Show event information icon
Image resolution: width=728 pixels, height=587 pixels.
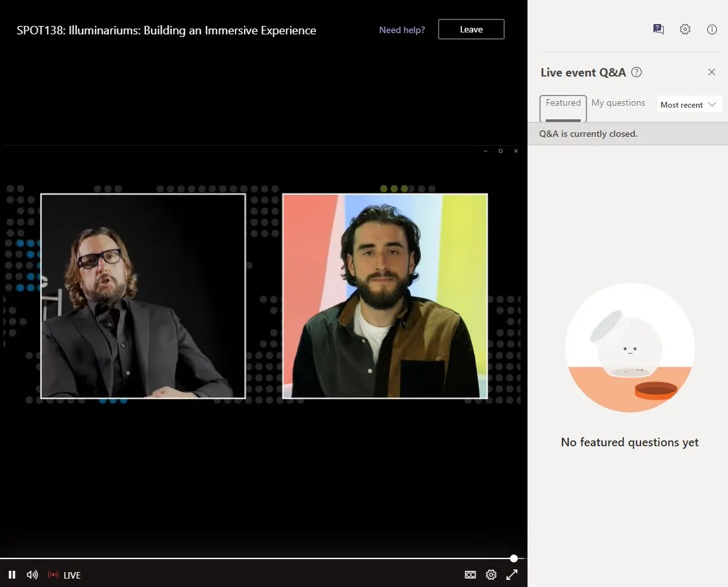(x=712, y=29)
